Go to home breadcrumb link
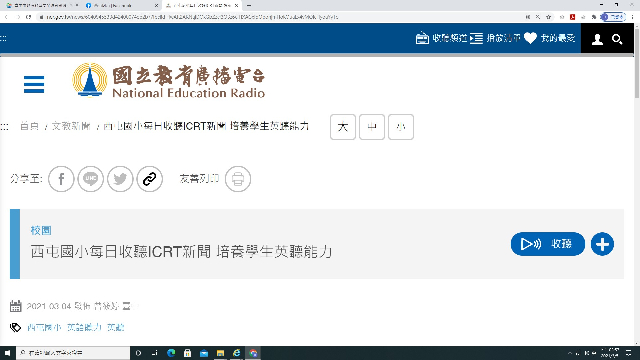 point(29,126)
